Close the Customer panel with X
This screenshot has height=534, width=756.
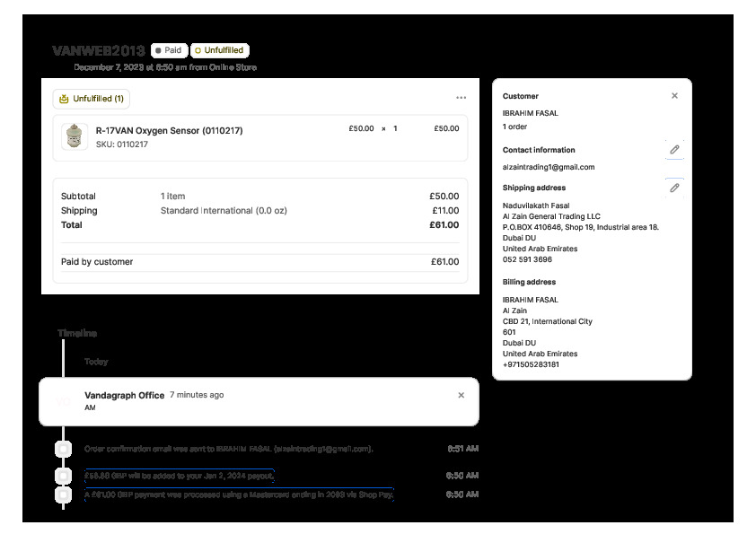674,96
